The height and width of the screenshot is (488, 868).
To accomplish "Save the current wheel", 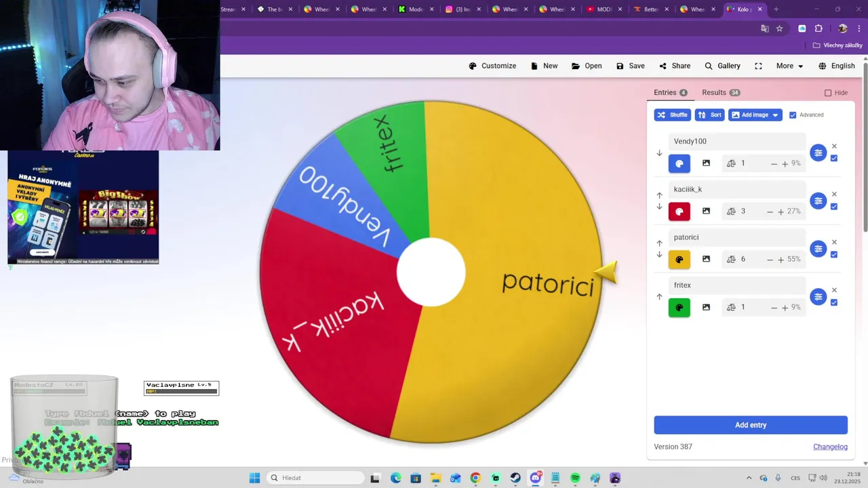I will point(630,66).
